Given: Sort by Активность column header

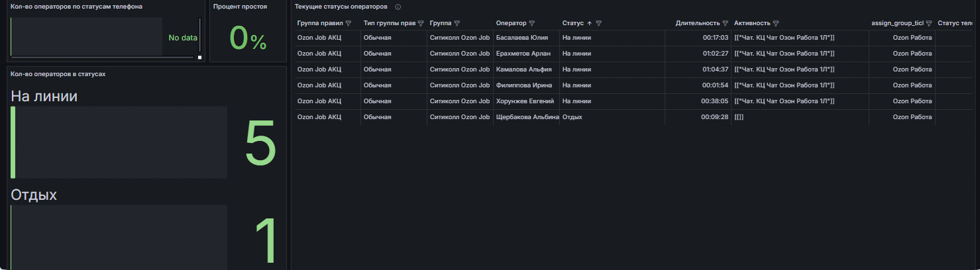Looking at the screenshot, I should (752, 23).
